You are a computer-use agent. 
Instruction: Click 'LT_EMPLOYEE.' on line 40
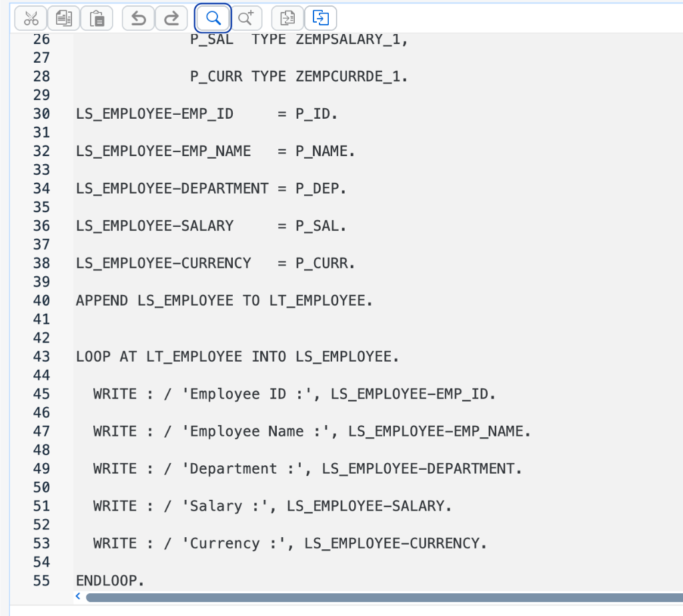coord(321,301)
